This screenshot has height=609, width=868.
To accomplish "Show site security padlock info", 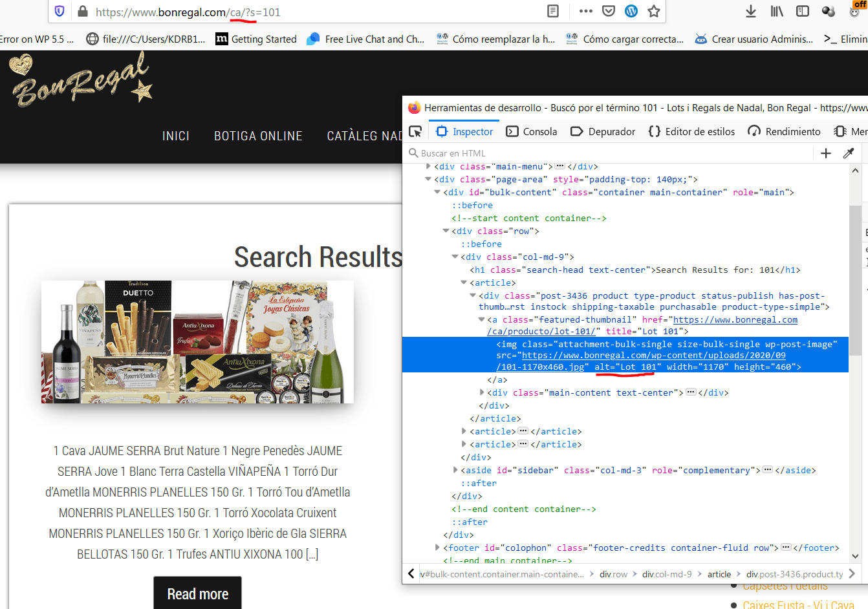I will click(82, 11).
